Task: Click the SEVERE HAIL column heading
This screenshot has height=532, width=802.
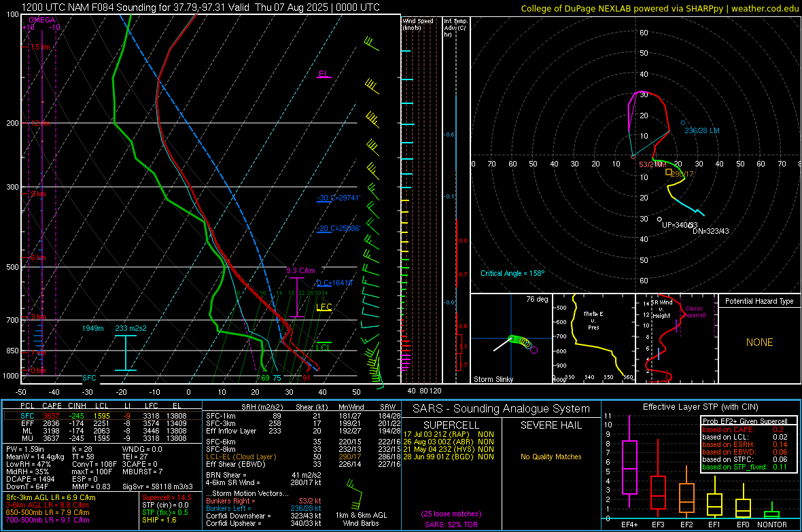Action: (551, 425)
